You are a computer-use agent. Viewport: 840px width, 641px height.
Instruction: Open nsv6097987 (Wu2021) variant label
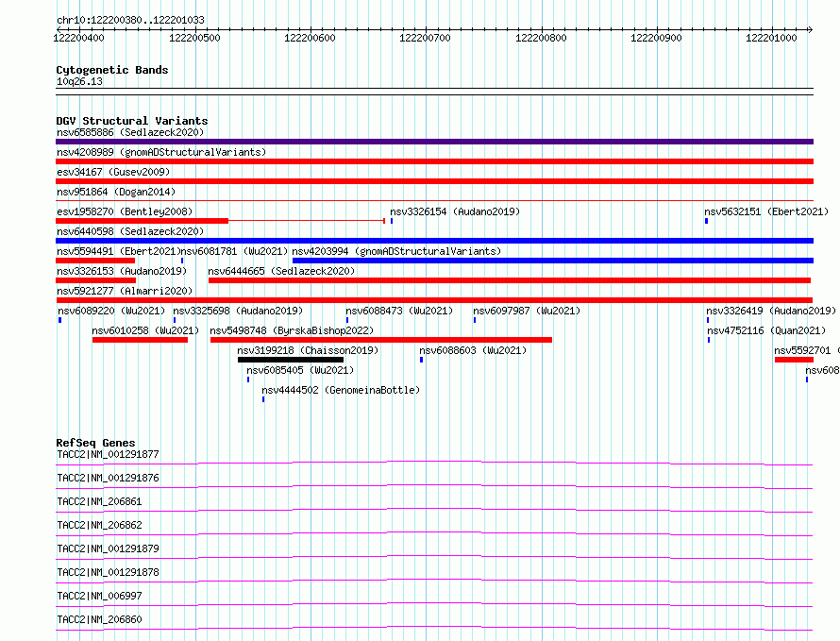(x=527, y=311)
